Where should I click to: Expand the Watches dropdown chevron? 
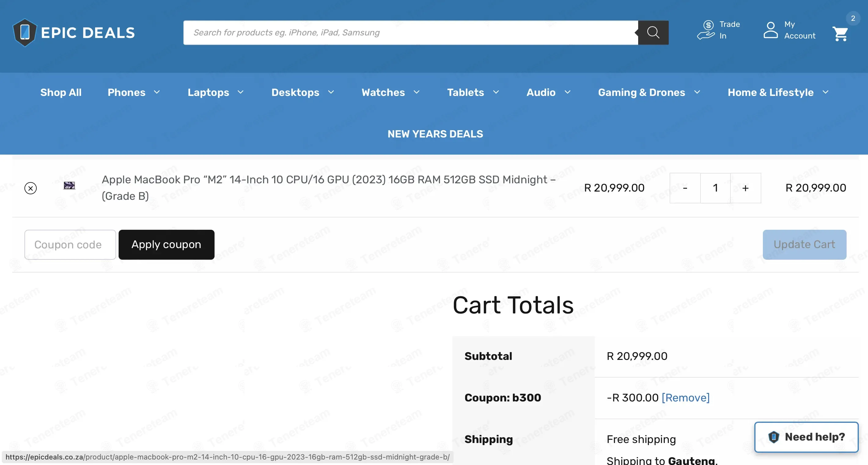(x=417, y=92)
